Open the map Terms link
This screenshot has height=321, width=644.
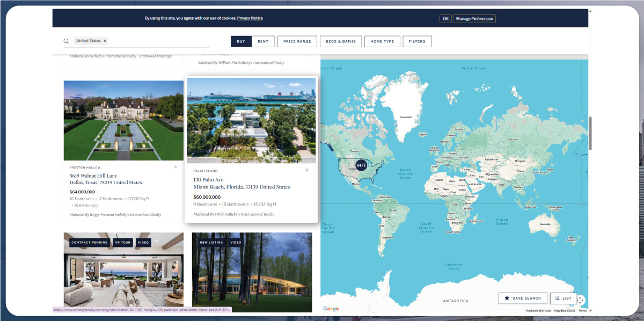click(x=582, y=311)
